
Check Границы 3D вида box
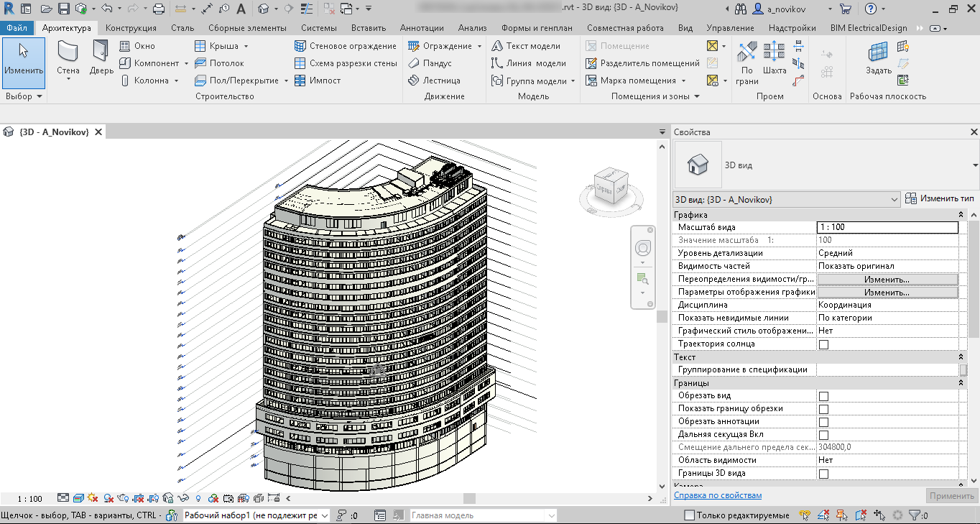click(824, 474)
